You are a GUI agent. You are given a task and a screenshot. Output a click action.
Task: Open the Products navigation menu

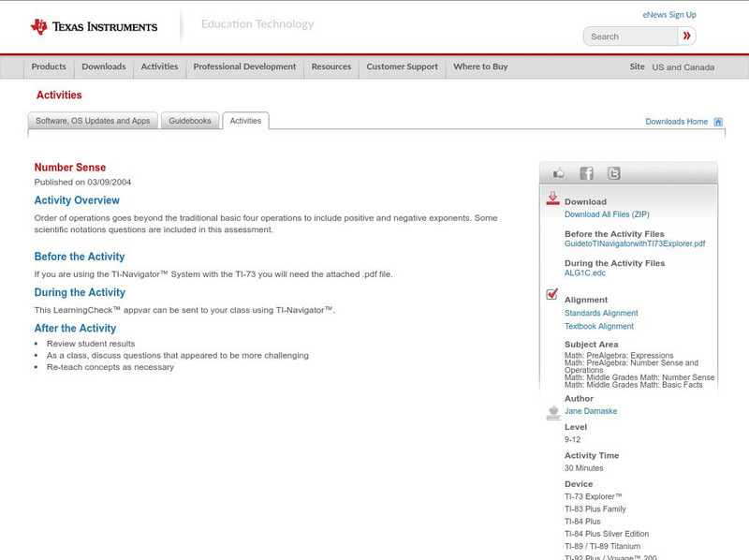49,66
